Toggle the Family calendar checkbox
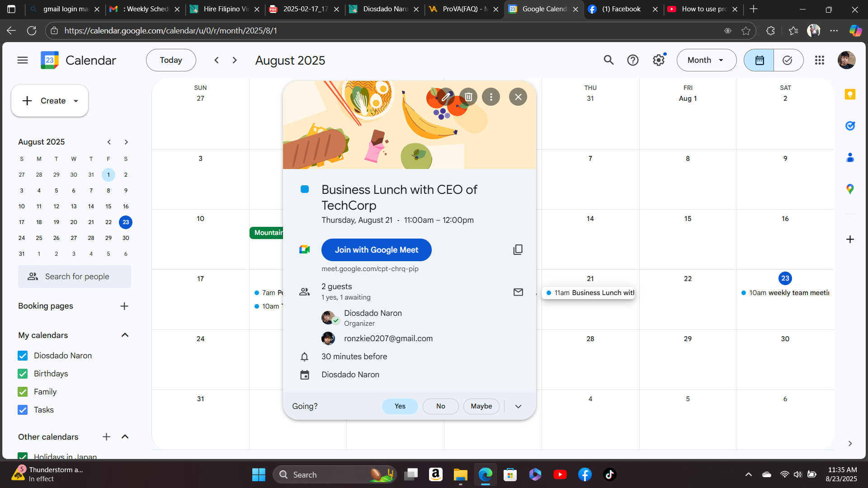 (x=23, y=392)
